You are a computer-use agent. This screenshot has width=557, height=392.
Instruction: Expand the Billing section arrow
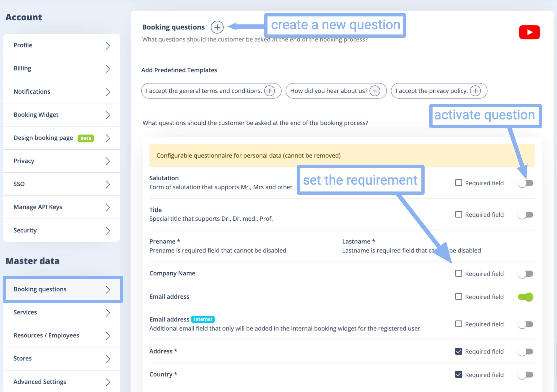[x=107, y=69]
